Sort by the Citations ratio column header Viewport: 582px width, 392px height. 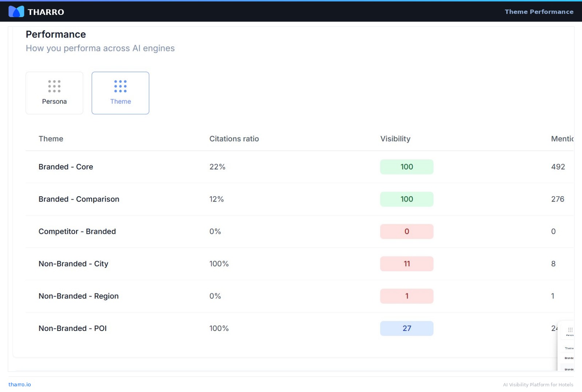click(x=234, y=139)
